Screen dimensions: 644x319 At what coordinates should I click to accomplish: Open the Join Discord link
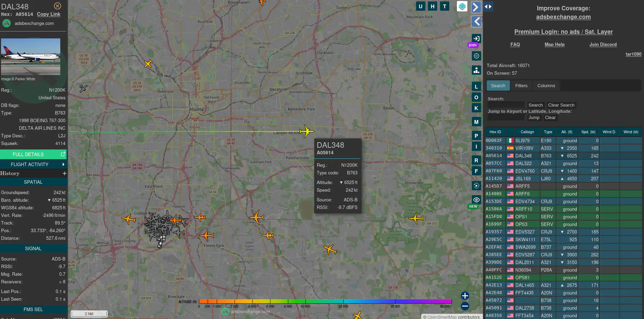click(603, 44)
